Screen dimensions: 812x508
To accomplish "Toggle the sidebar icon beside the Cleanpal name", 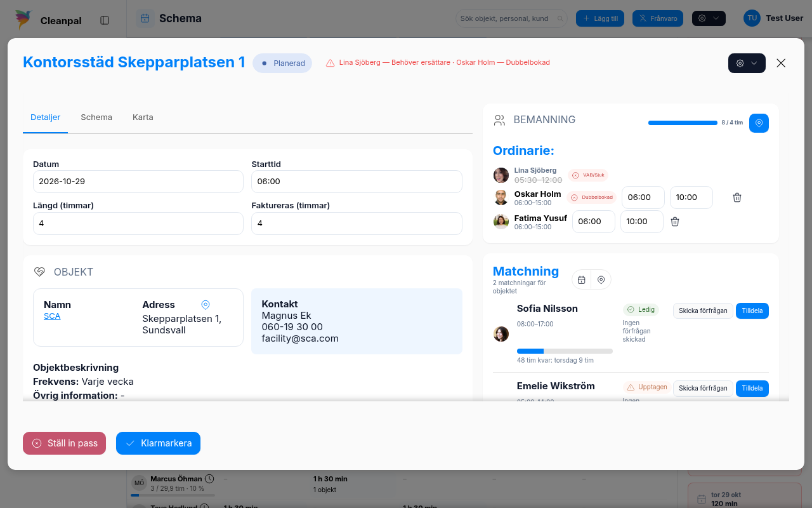I will [x=105, y=20].
